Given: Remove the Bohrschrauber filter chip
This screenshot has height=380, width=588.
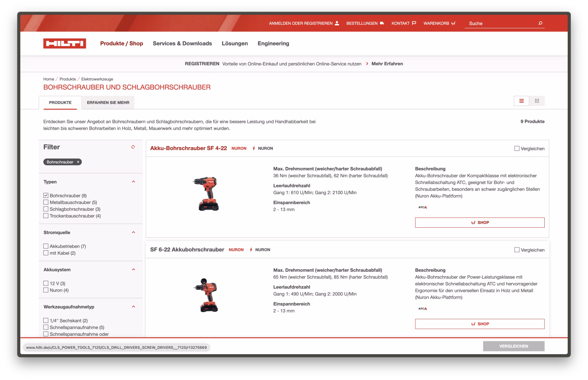Looking at the screenshot, I should (x=78, y=162).
